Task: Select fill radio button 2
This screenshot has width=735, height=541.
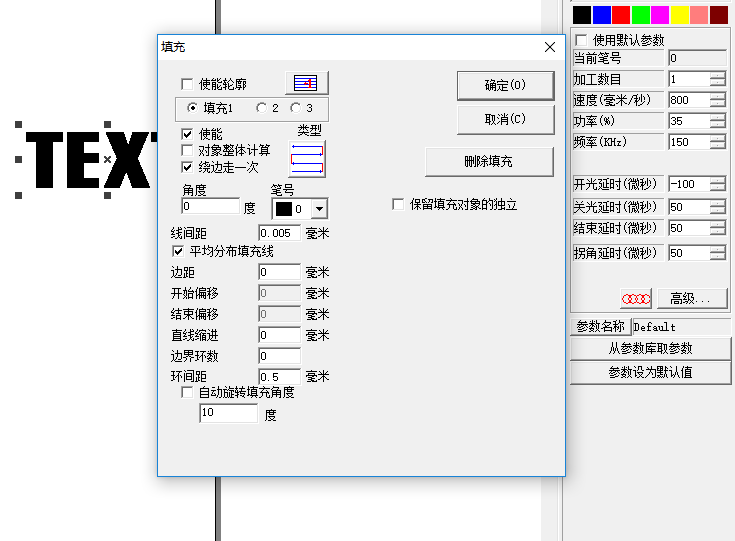Action: point(262,108)
